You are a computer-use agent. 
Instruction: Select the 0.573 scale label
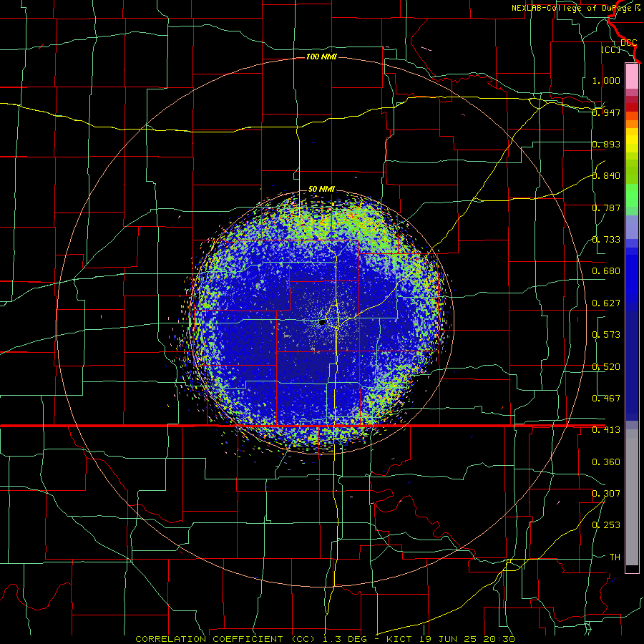pos(606,335)
